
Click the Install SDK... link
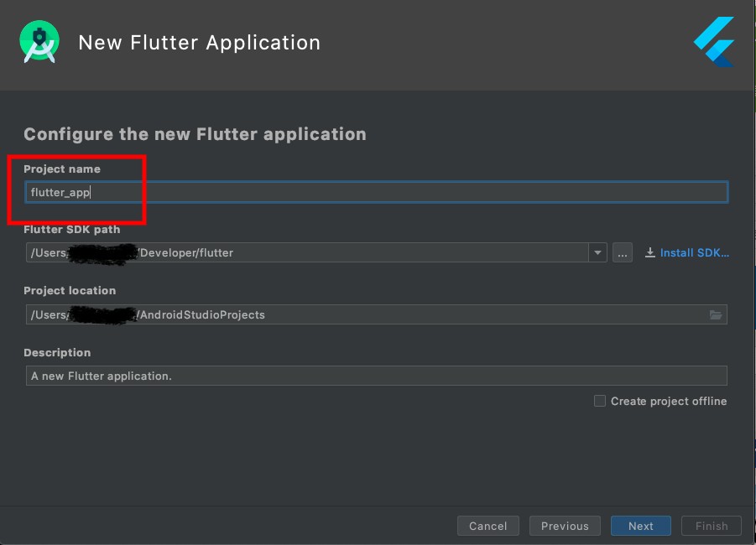click(694, 252)
